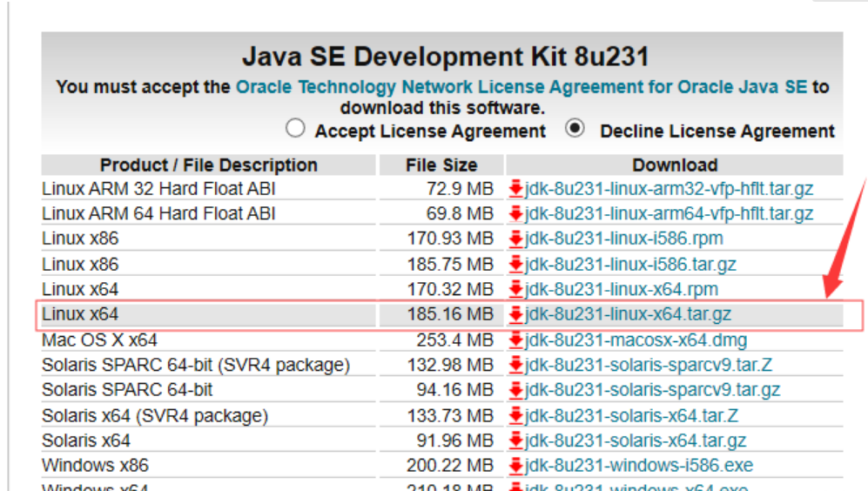The image size is (868, 491).
Task: Click download arrow icon for linux-i586.rpm
Action: pyautogui.click(x=516, y=239)
